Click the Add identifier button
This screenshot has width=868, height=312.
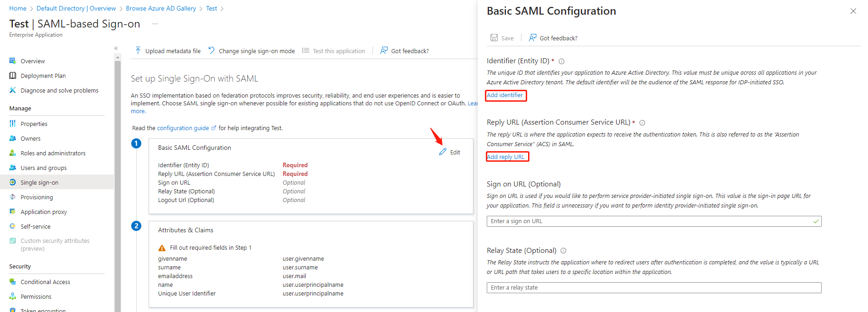coord(505,95)
